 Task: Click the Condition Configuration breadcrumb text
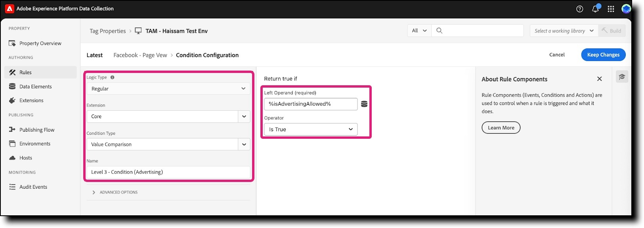[207, 55]
